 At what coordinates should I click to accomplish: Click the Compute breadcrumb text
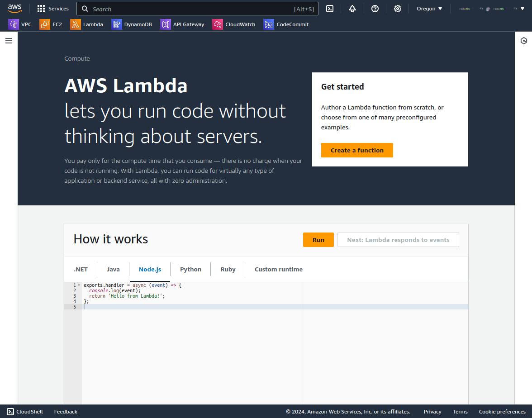tap(77, 58)
